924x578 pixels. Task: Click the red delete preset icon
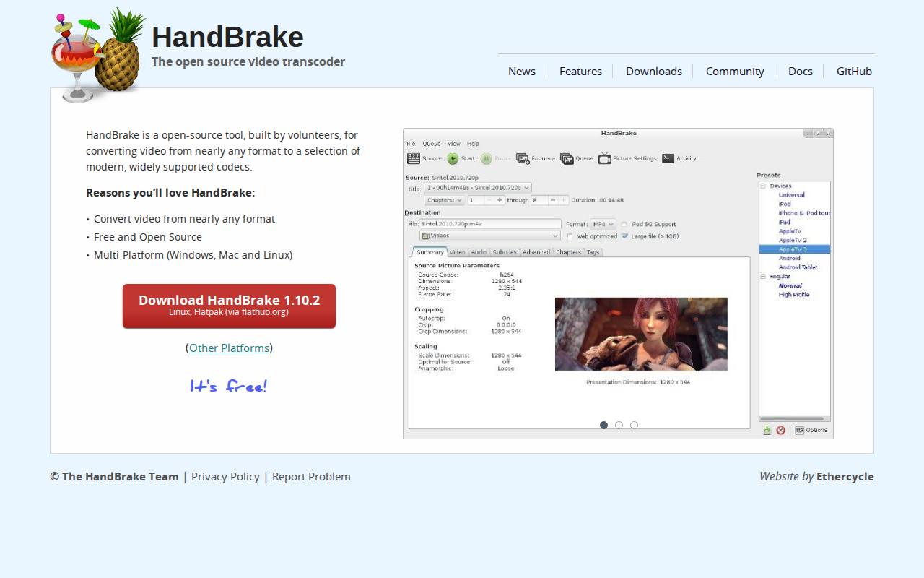(x=780, y=430)
